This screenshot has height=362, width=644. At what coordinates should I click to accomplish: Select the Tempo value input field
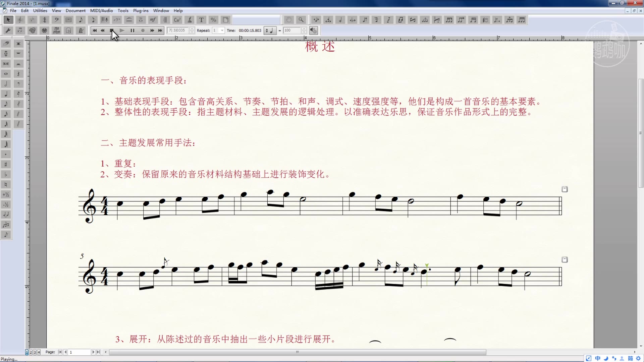[x=292, y=30]
